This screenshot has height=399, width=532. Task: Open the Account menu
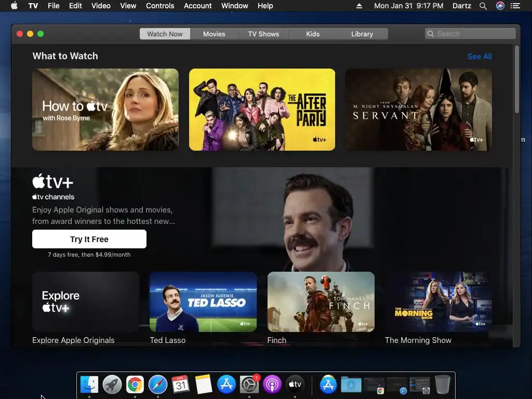pos(197,6)
